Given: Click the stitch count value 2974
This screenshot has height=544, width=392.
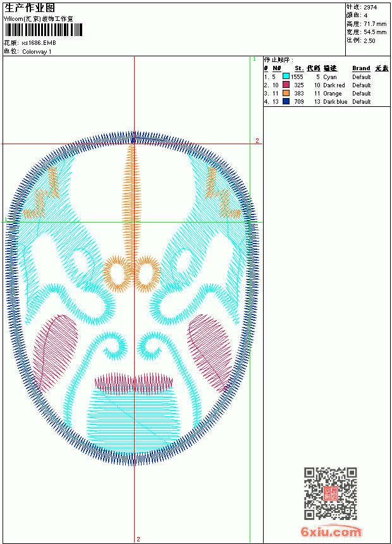Looking at the screenshot, I should [370, 7].
